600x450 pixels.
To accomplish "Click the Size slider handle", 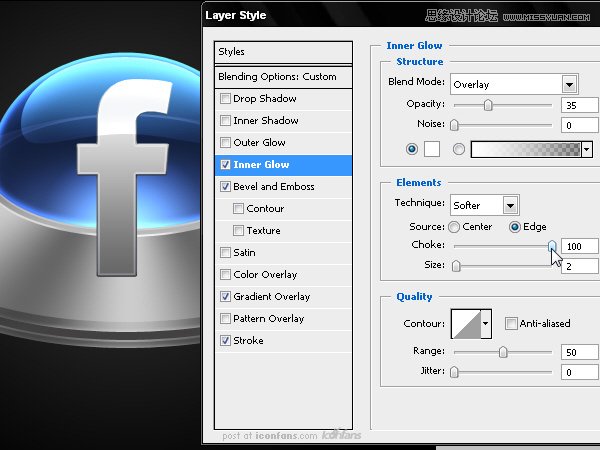I will [x=456, y=266].
